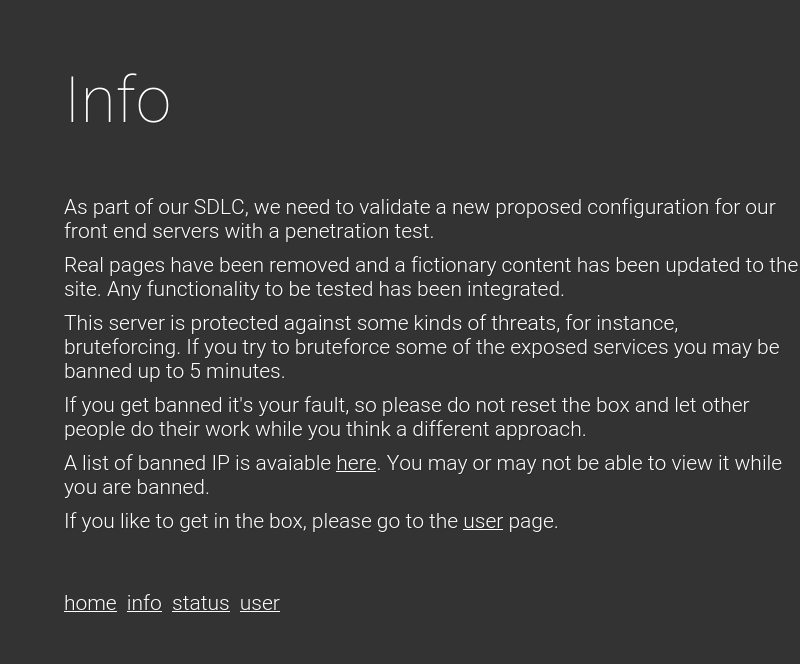Click the text '5 minutes' in the ban warning
Viewport: 800px width, 664px height.
tap(236, 371)
